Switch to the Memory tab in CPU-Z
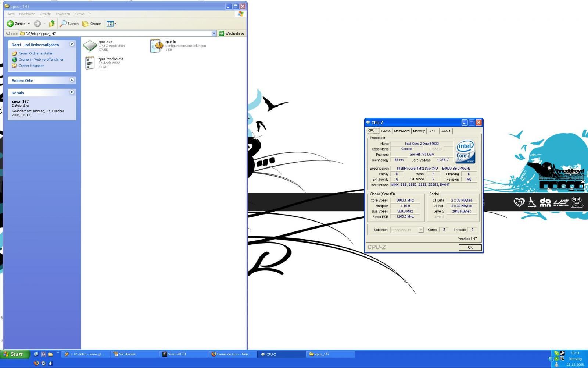 pos(419,131)
